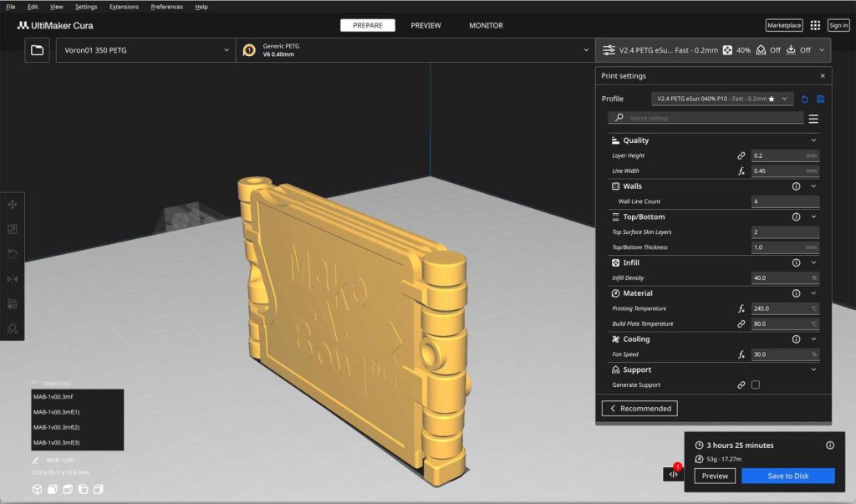Switch to the PREVIEW stage tab
Viewport: 856px width, 504px height.
(x=425, y=25)
